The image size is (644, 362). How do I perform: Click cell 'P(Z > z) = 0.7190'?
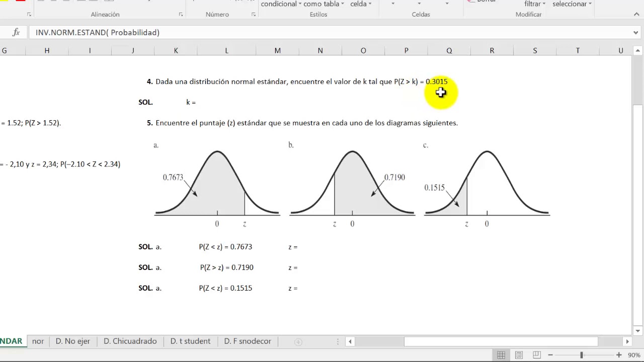pyautogui.click(x=227, y=267)
